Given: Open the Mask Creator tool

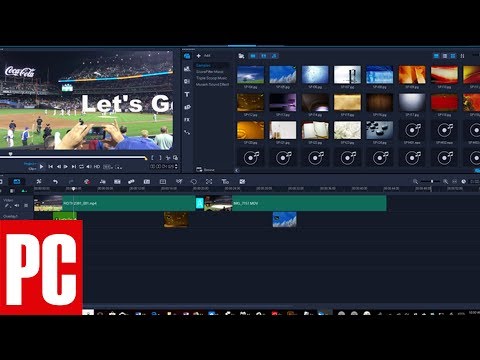Looking at the screenshot, I should pyautogui.click(x=194, y=181).
